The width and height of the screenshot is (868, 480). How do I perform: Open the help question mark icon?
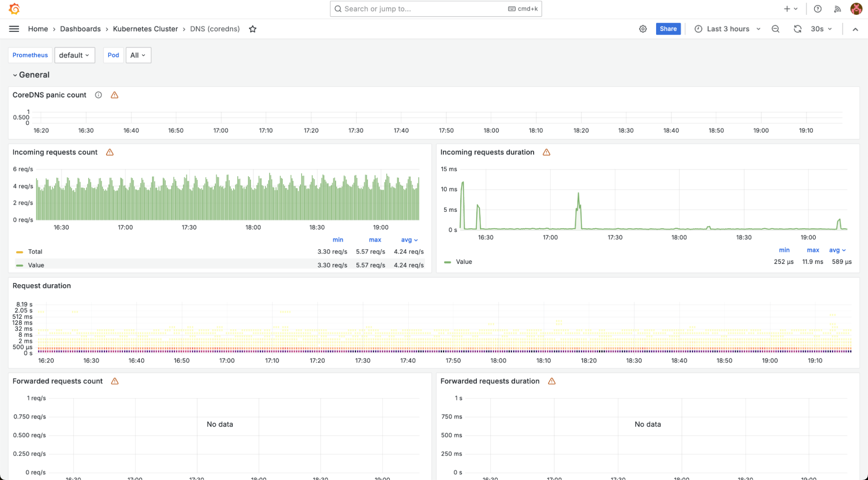(818, 9)
